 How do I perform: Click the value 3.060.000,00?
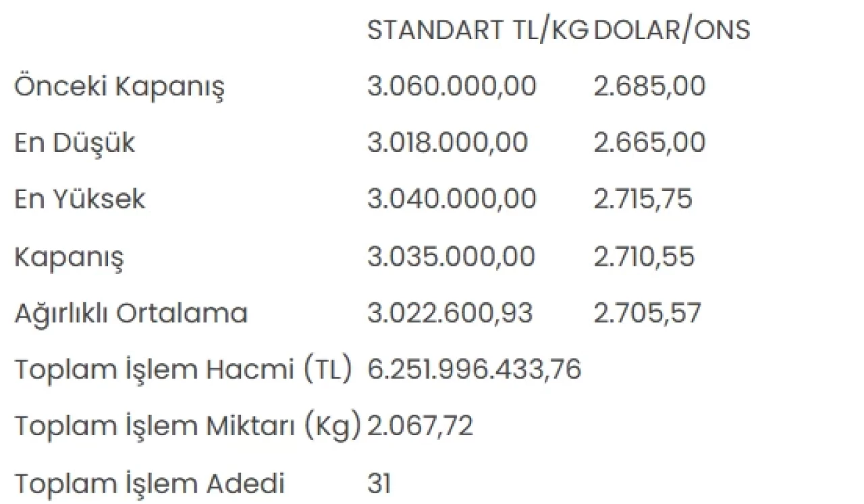click(452, 86)
